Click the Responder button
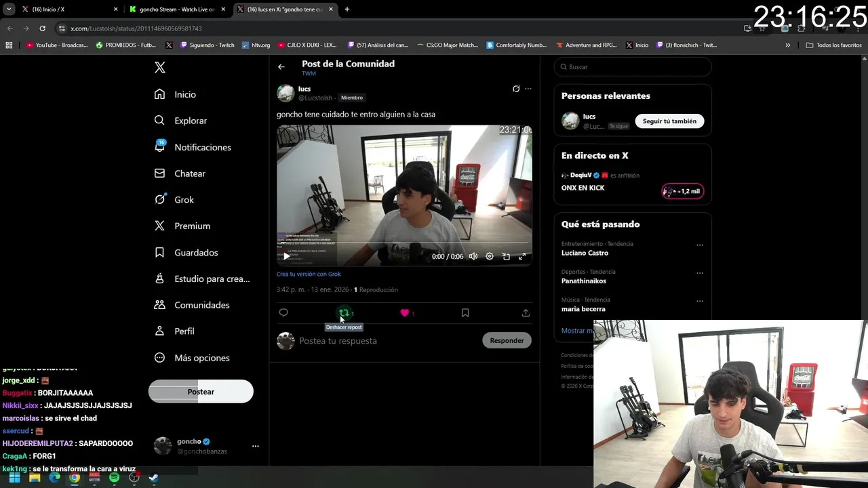Image resolution: width=868 pixels, height=488 pixels. [507, 340]
